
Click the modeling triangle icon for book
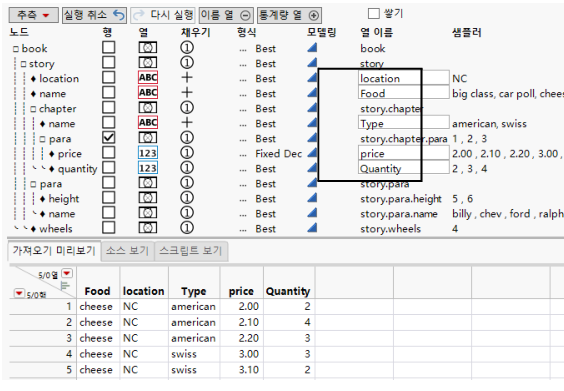click(x=312, y=47)
